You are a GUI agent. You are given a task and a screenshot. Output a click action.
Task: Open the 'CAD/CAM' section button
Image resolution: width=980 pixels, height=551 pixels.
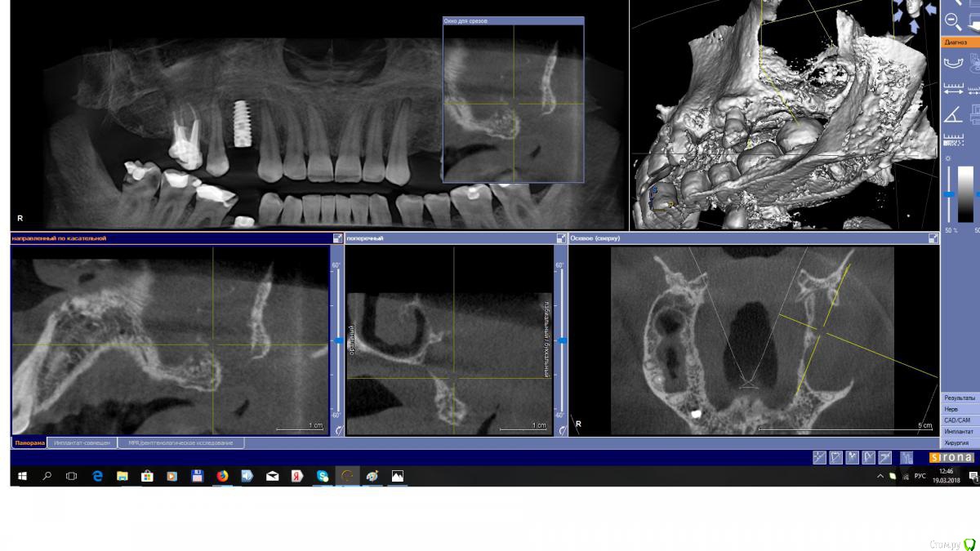(959, 420)
